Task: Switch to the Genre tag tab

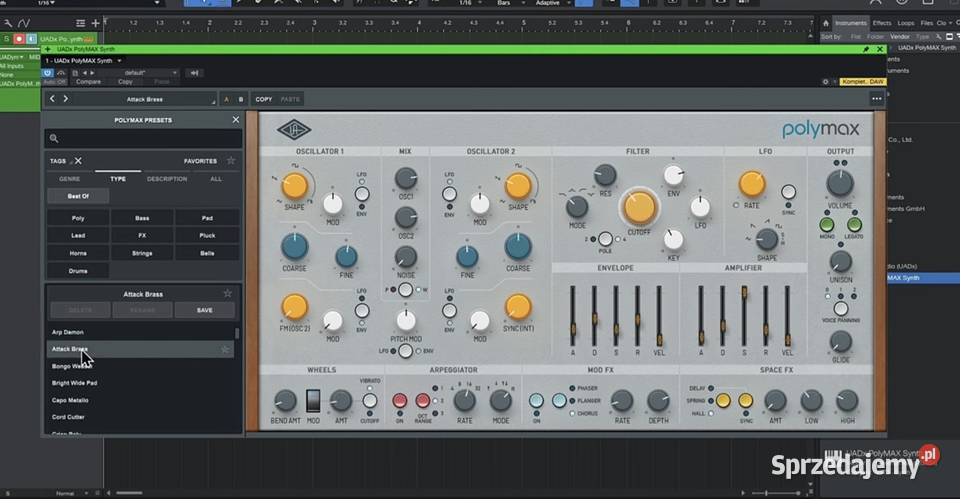Action: (x=69, y=179)
